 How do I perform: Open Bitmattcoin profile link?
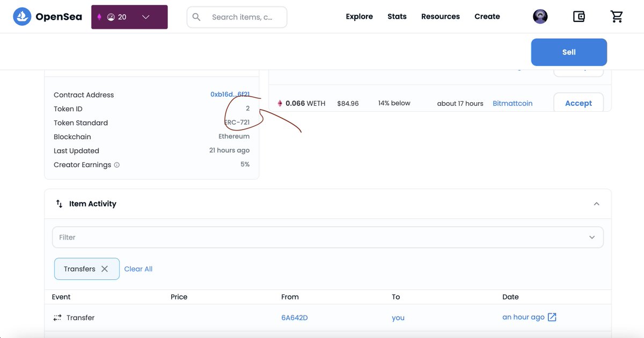[x=513, y=103]
